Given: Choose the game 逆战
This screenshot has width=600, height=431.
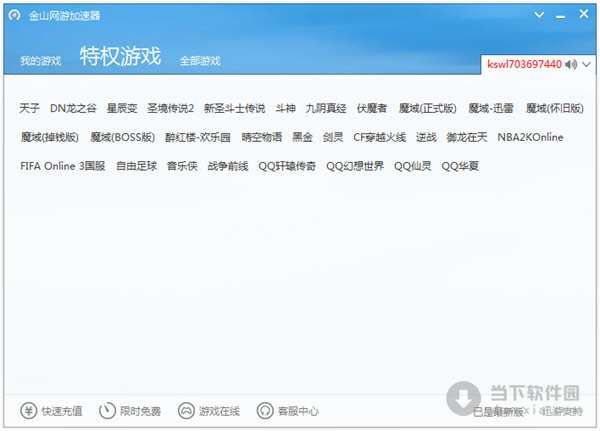Looking at the screenshot, I should coord(426,137).
